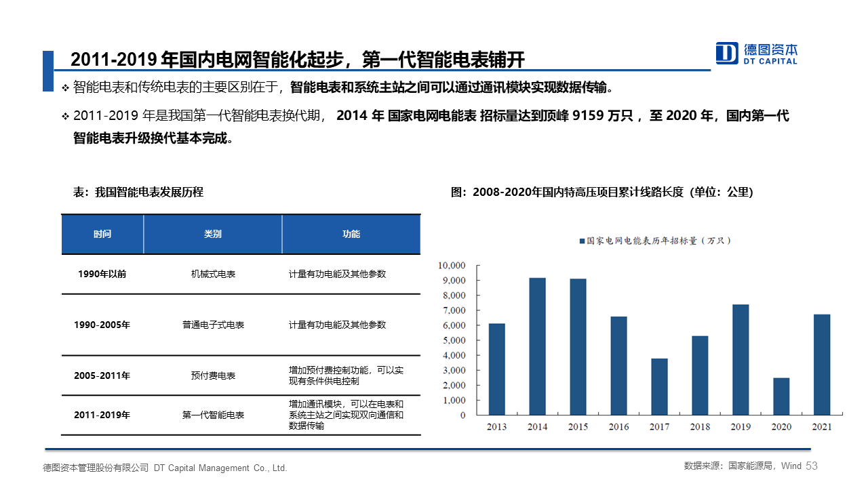868x488 pixels.
Task: Click the table caption 表：我国智能电表发展历程
Action: (138, 192)
